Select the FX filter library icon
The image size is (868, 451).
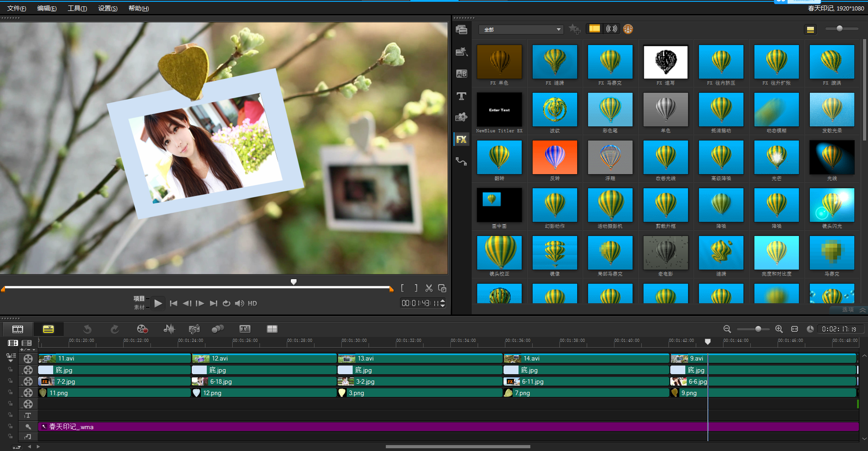[461, 139]
